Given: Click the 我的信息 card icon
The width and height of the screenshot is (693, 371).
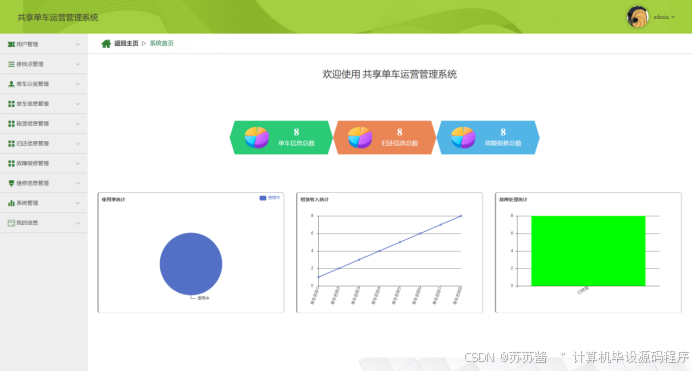Looking at the screenshot, I should pyautogui.click(x=11, y=223).
